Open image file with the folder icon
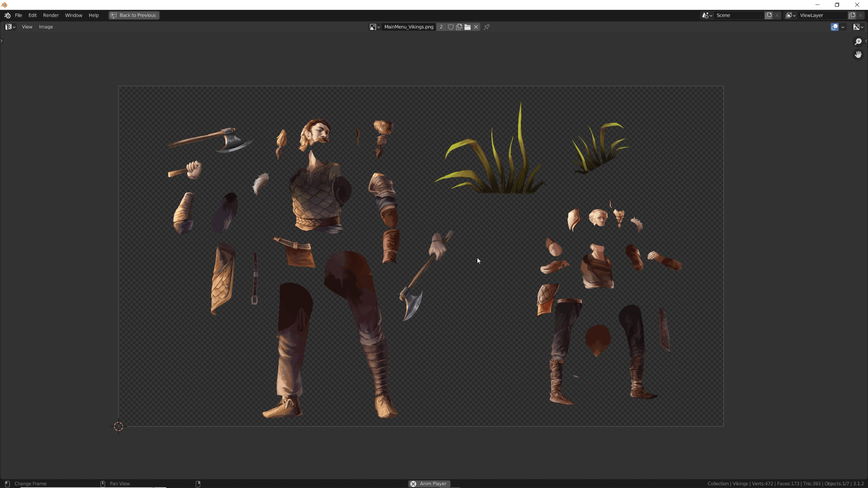The image size is (868, 488). tap(467, 27)
